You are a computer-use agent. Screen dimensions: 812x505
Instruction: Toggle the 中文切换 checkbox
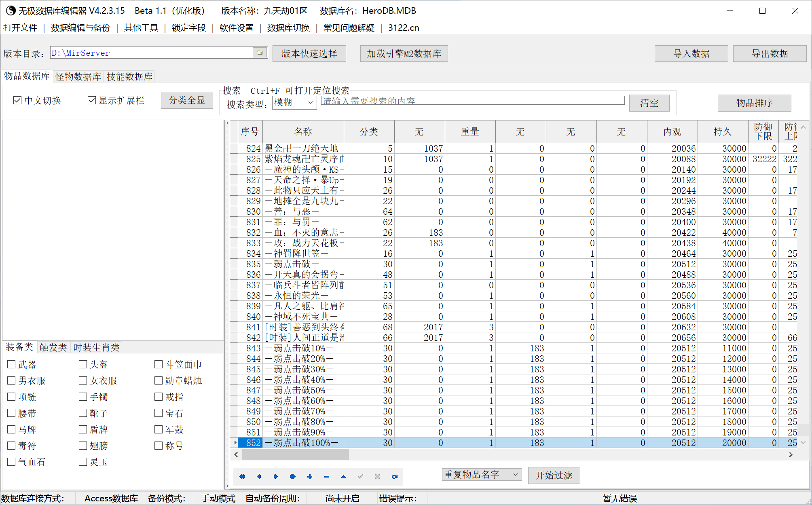click(17, 100)
